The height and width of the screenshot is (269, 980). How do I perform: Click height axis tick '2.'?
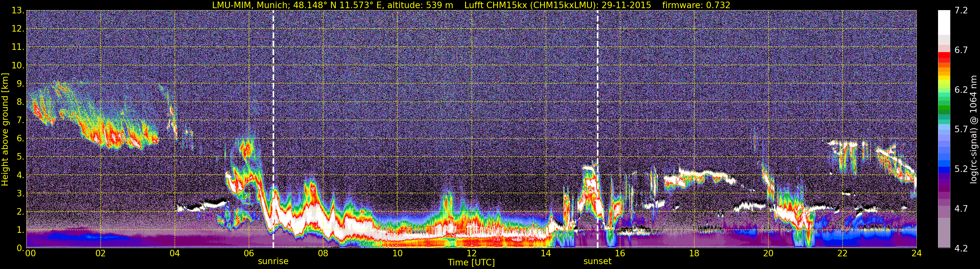pyautogui.click(x=20, y=211)
